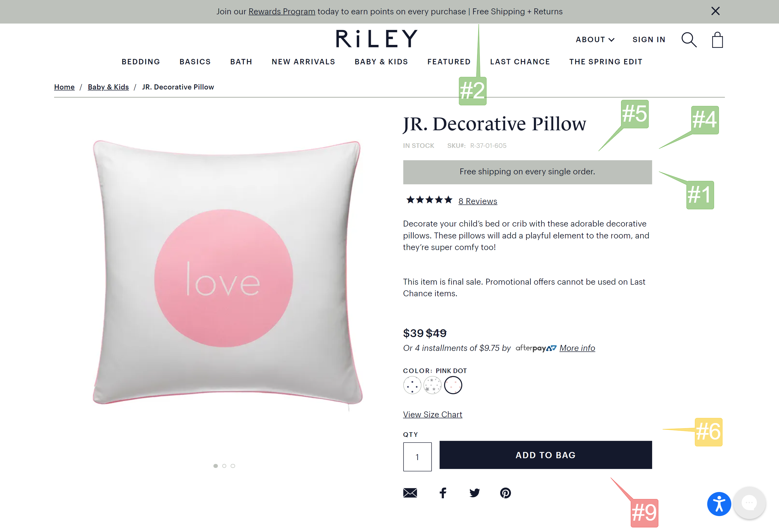
Task: Show the second product image dot
Action: coord(224,466)
